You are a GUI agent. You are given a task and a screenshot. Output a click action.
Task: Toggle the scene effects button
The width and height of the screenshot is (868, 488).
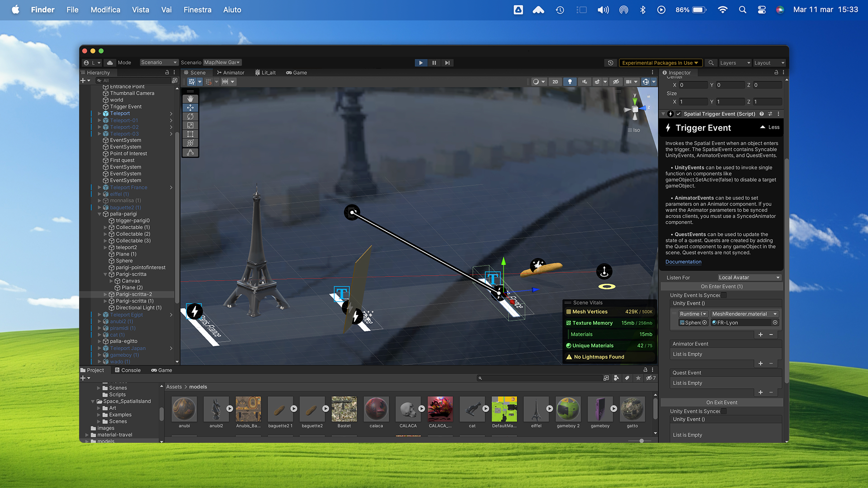[x=597, y=82]
